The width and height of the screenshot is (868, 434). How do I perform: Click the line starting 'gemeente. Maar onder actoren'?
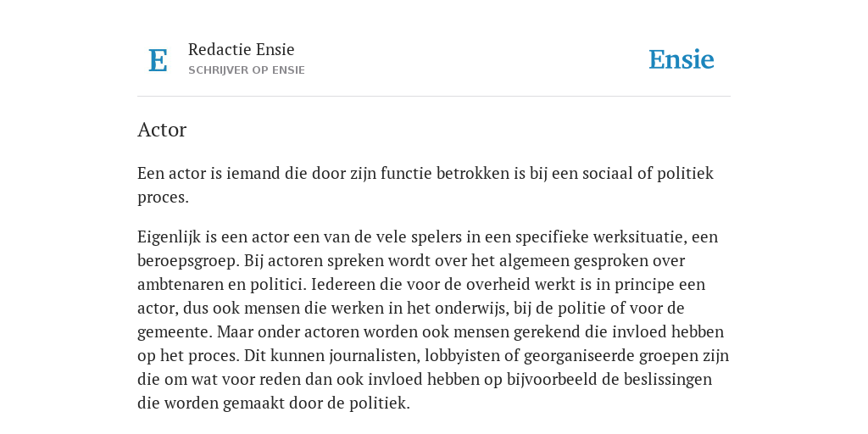click(x=431, y=332)
